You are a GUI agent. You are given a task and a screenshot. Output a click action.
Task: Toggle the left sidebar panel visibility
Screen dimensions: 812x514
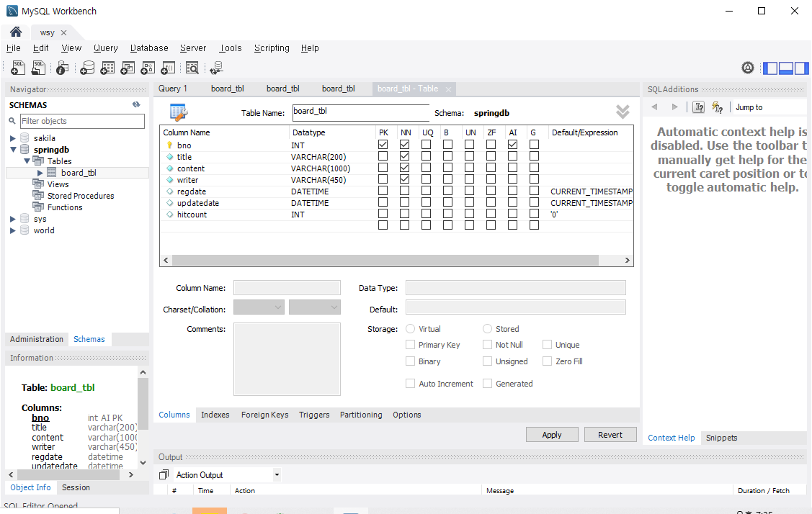[771, 68]
